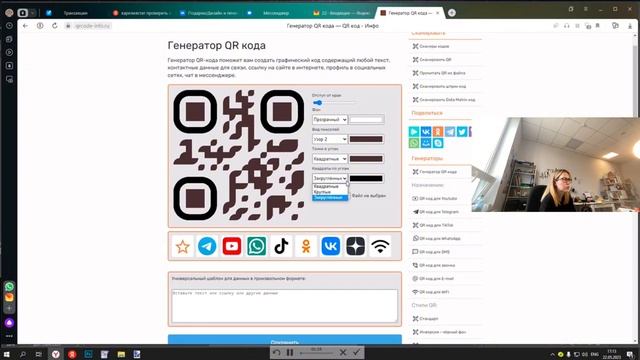
Task: Select the Odnoklassniki QR template icon
Action: pyautogui.click(x=306, y=246)
